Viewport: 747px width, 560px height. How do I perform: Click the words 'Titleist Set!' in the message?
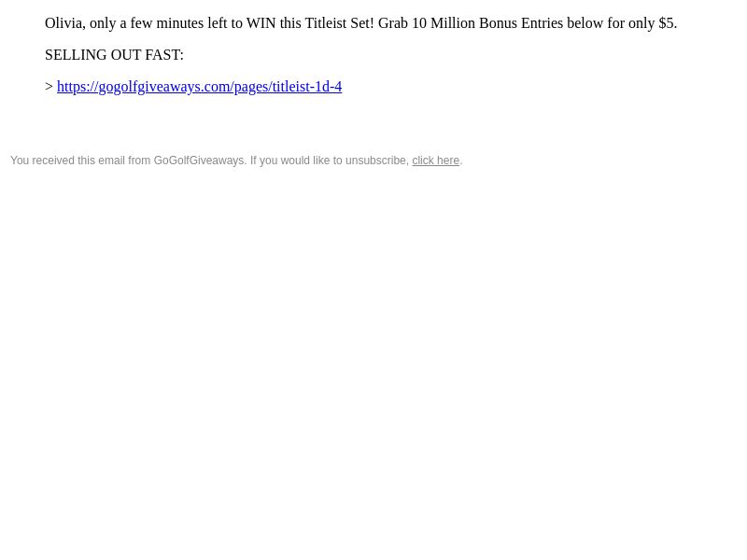[339, 23]
